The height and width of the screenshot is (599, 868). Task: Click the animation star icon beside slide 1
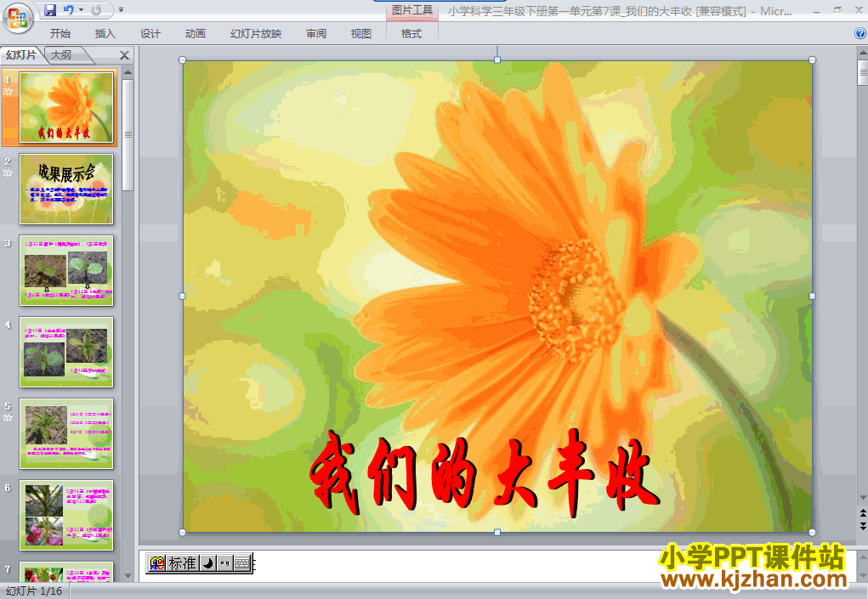click(8, 92)
